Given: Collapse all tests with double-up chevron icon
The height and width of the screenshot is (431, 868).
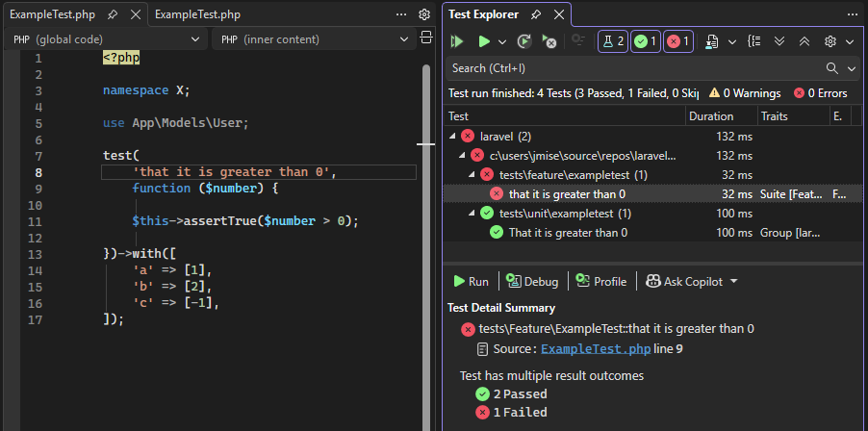Looking at the screenshot, I should tap(804, 41).
